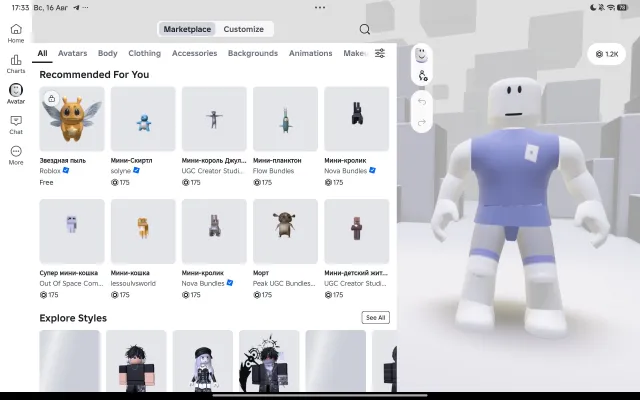
Task: Tap the Recommended For You heading
Action: [94, 75]
